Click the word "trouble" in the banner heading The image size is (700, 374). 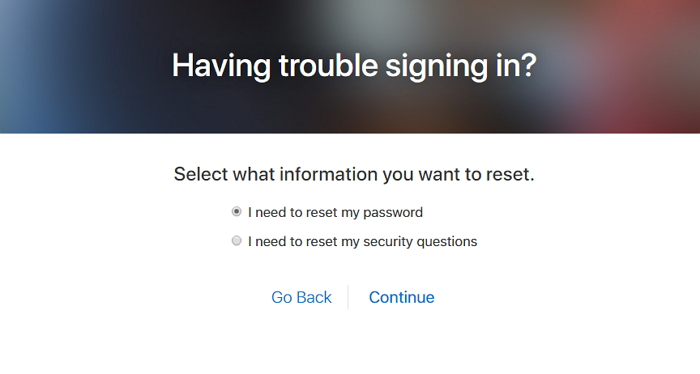tap(328, 66)
